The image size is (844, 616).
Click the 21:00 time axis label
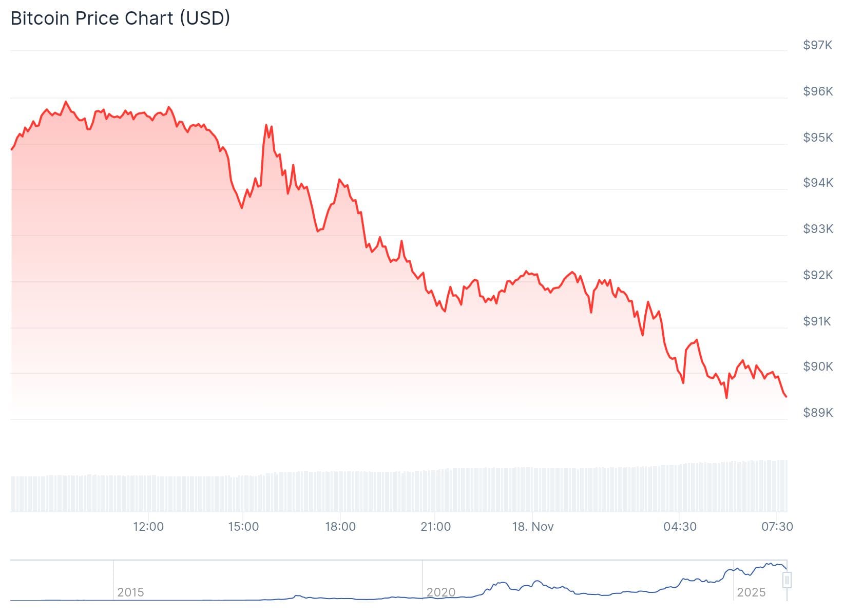pyautogui.click(x=435, y=527)
